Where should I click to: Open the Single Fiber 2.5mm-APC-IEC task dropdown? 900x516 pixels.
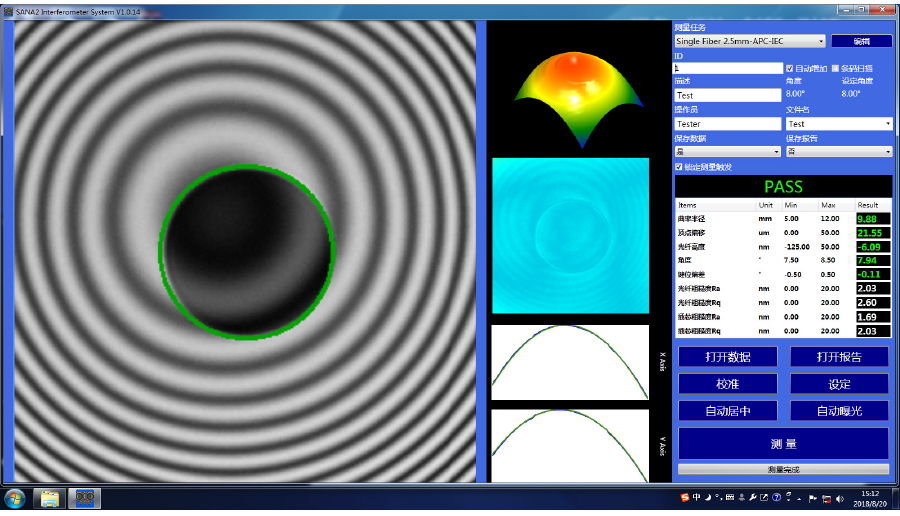point(750,41)
